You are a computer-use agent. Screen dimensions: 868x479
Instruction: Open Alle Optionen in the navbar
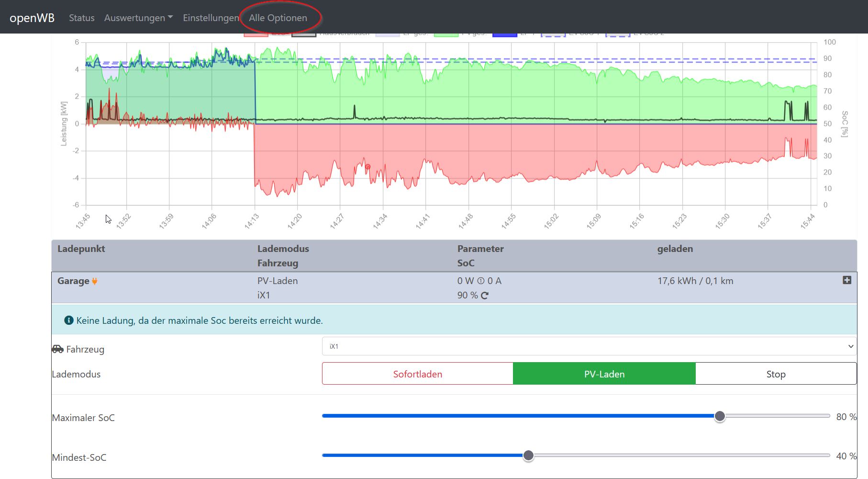[278, 18]
